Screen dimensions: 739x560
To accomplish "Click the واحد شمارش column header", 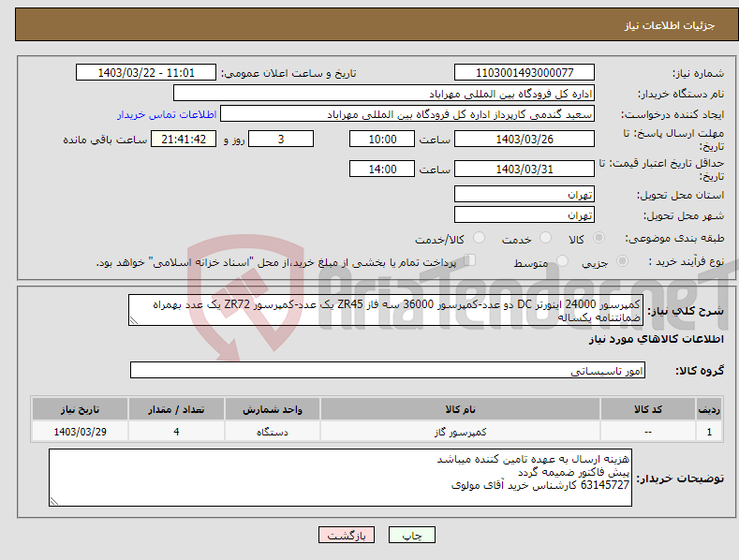I will click(x=273, y=409).
